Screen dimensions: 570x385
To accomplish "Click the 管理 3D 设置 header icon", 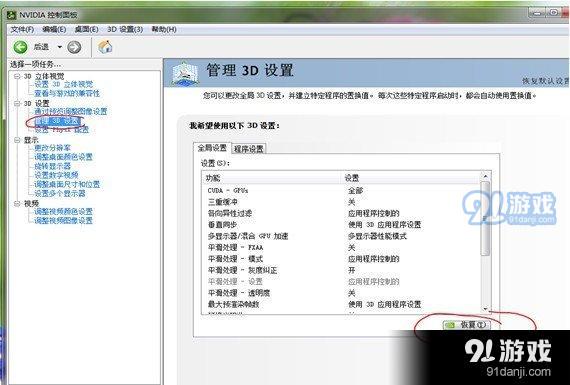I will pyautogui.click(x=185, y=73).
